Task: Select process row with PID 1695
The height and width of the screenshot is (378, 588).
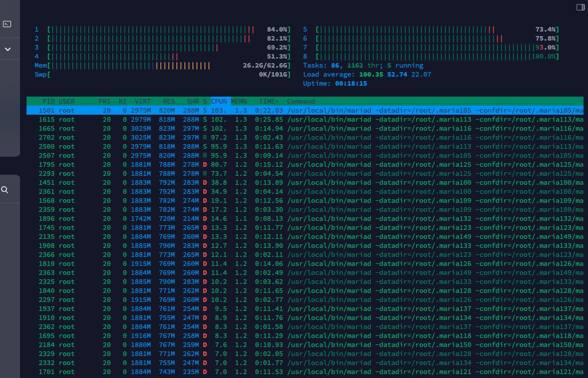Action: pos(305,335)
